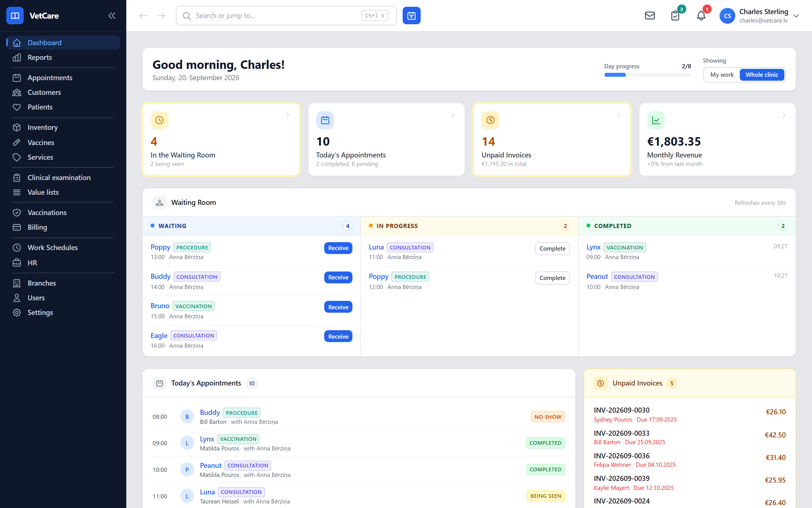The height and width of the screenshot is (508, 812).
Task: Receive Bruno's 15:00 vaccination
Action: click(x=338, y=307)
